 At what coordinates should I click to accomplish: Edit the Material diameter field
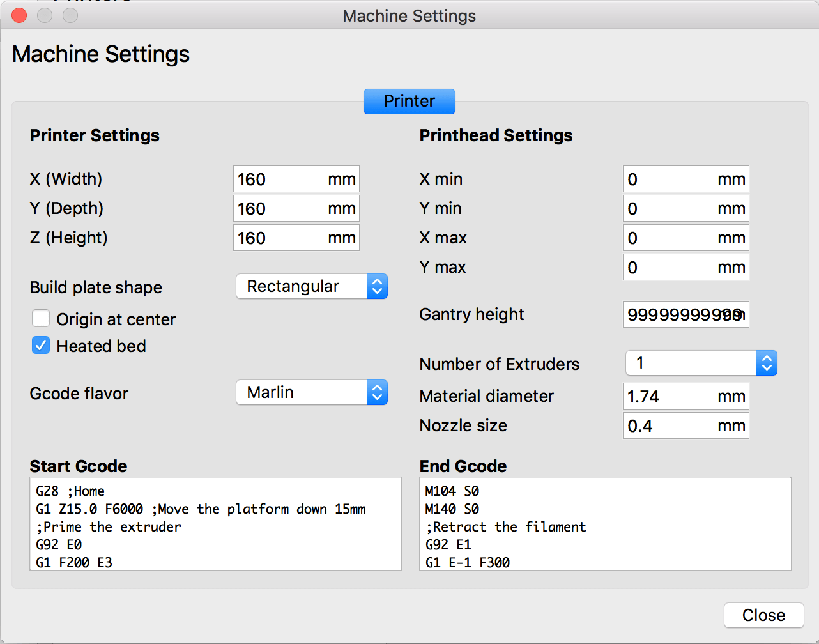(686, 396)
